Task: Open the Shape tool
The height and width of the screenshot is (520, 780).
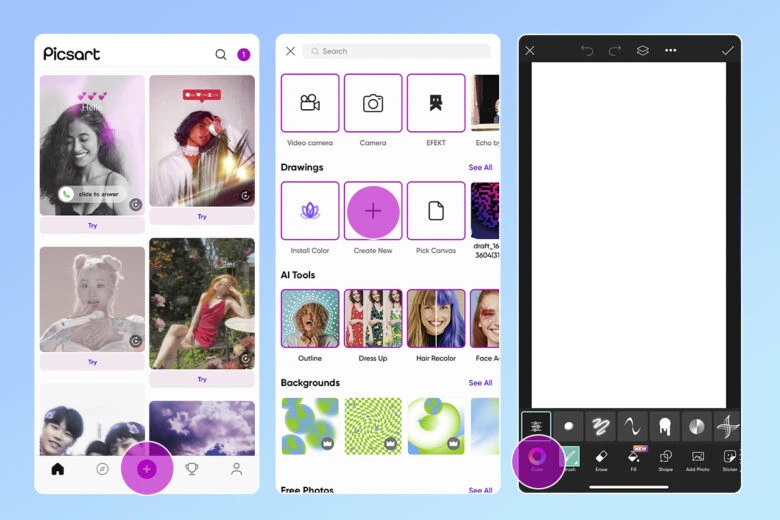Action: pyautogui.click(x=665, y=458)
